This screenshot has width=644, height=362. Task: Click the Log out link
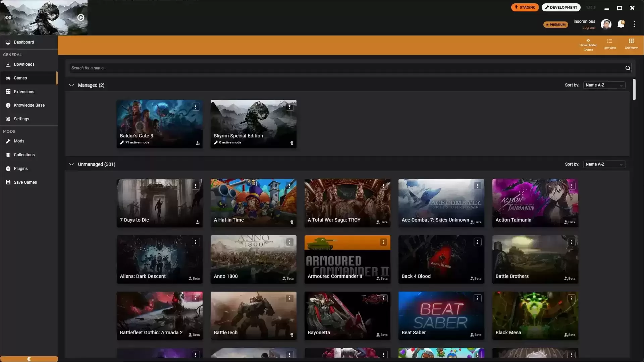589,28
